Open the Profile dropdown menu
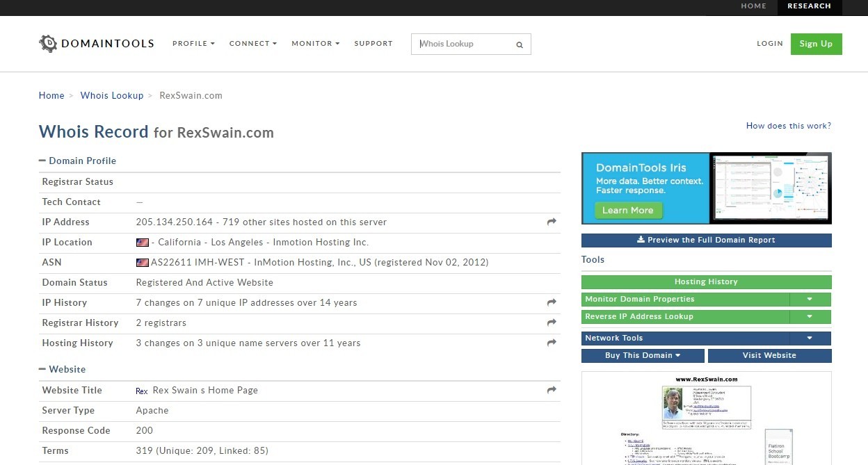The height and width of the screenshot is (465, 868). pyautogui.click(x=193, y=43)
